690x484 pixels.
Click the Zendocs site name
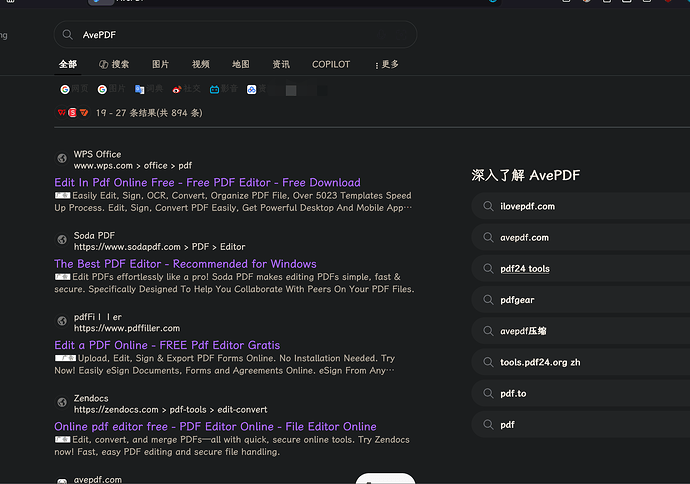(x=91, y=398)
